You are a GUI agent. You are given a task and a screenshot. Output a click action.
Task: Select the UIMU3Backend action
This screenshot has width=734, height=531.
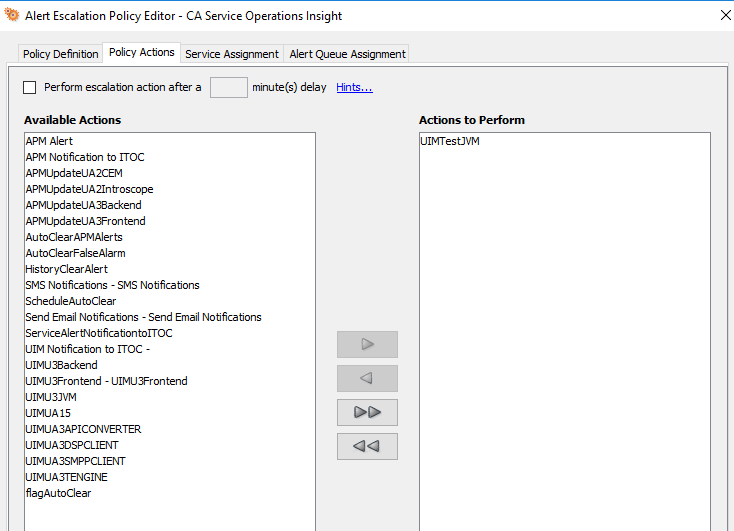(169, 365)
